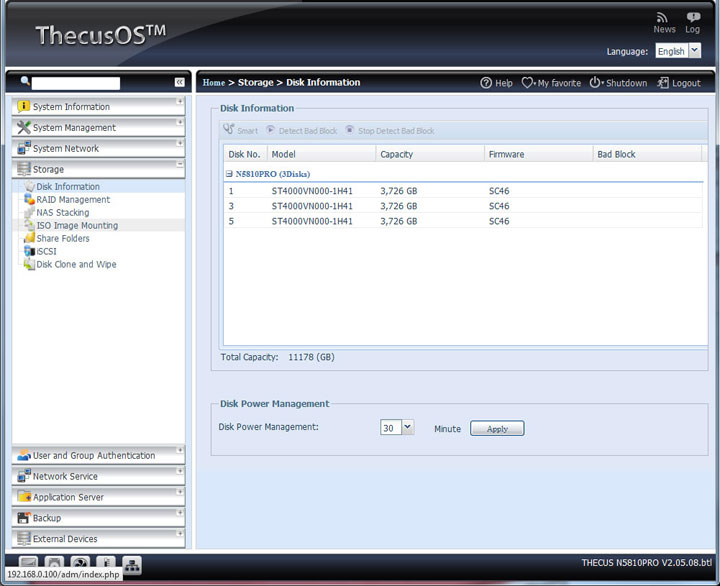Collapse the sidebar with double-arrow icon

(x=179, y=82)
